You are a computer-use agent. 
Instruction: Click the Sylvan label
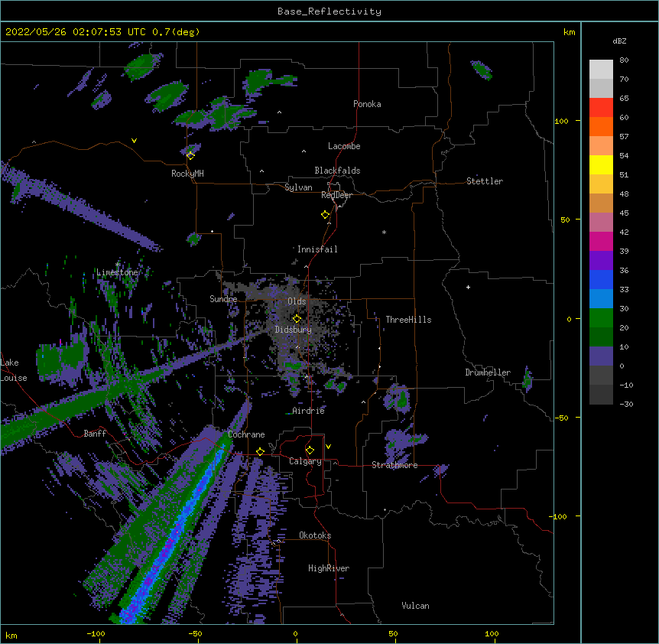[x=298, y=187]
